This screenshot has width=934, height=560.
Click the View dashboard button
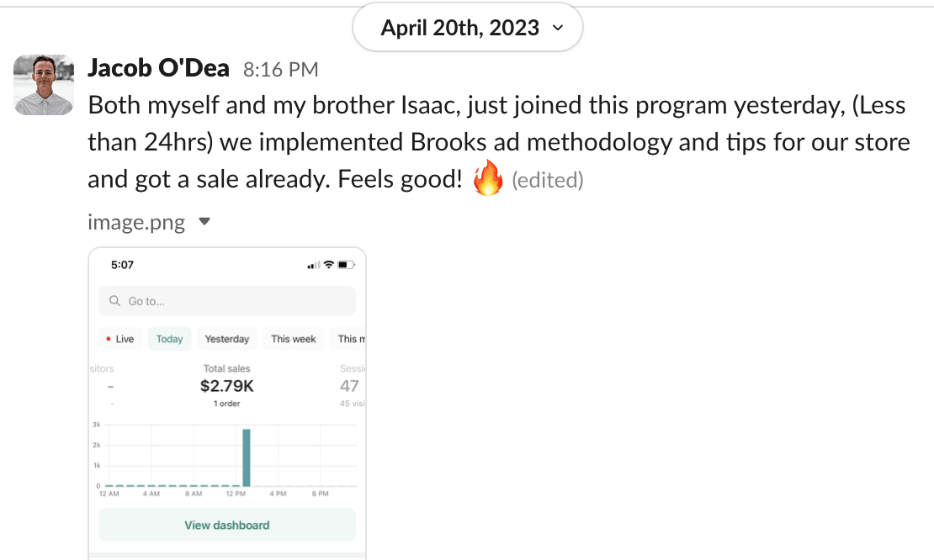227,525
